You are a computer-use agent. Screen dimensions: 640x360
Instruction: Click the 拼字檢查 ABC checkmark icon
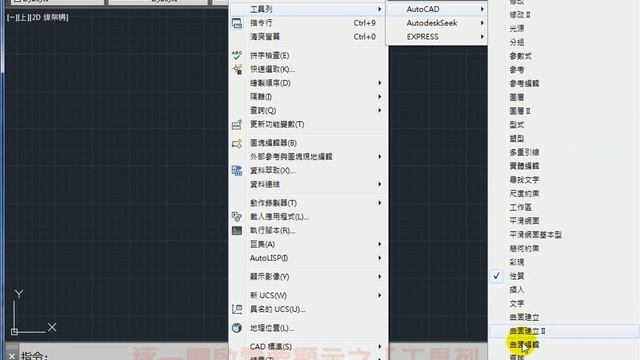point(237,55)
